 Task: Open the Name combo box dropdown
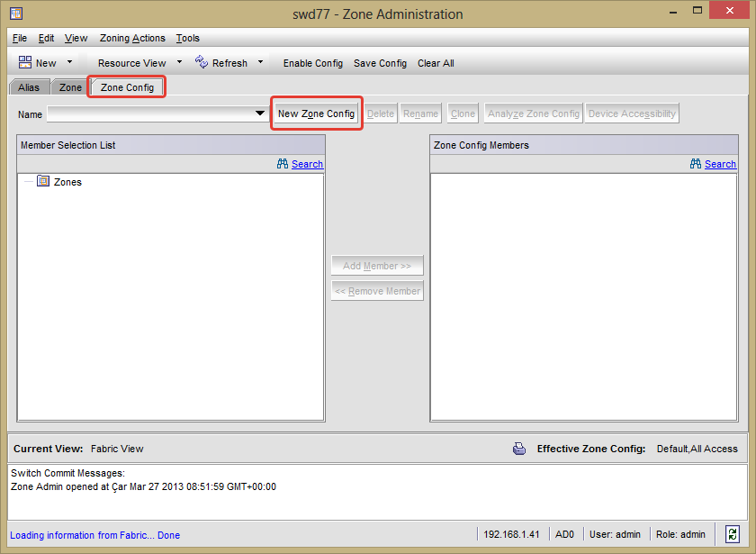[260, 114]
